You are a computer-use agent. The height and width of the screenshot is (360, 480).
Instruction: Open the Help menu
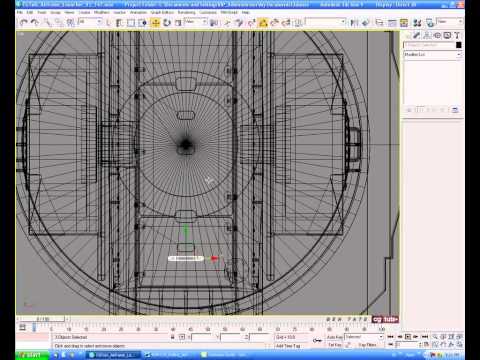coord(246,12)
